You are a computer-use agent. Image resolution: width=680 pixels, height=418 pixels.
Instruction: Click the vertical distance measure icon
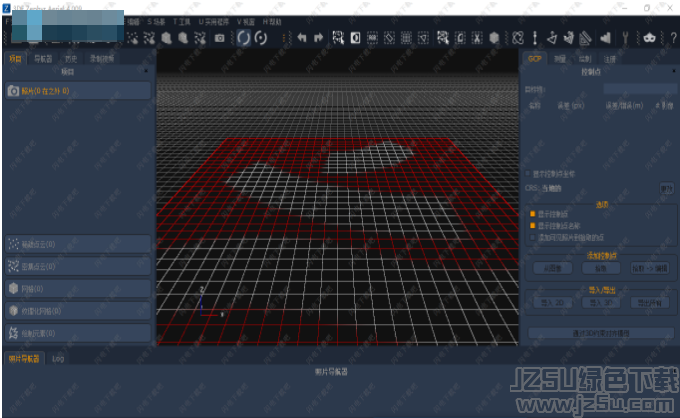click(535, 38)
